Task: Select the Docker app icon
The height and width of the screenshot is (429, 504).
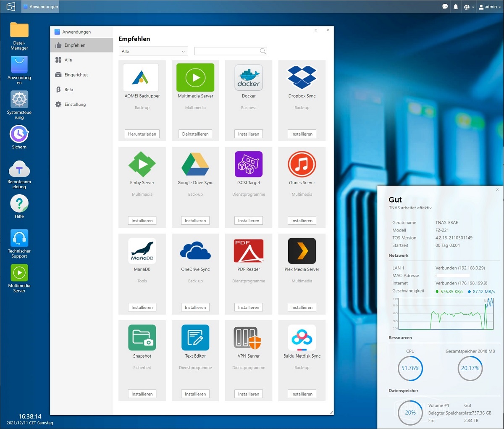Action: tap(249, 78)
